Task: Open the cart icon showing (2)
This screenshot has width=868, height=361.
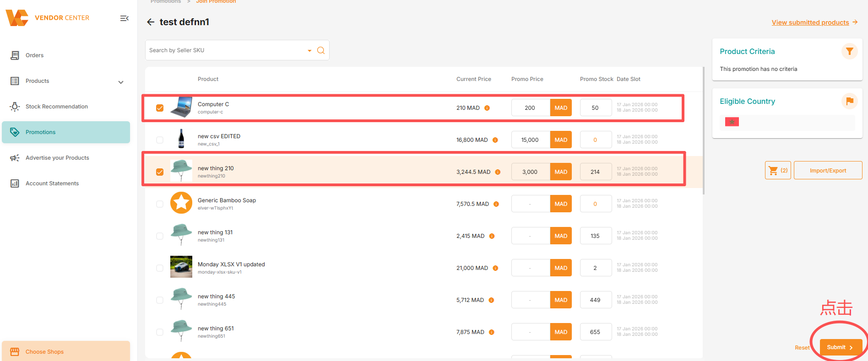Action: pyautogui.click(x=778, y=170)
